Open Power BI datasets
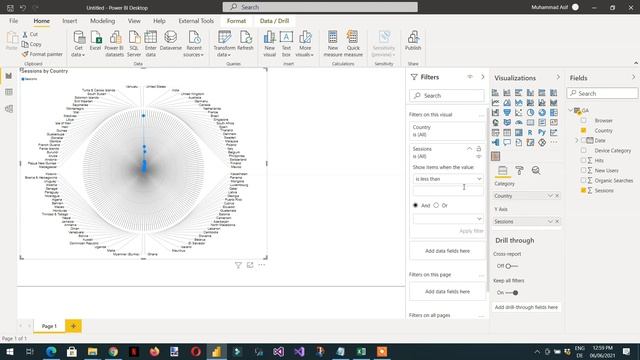This screenshot has width=640, height=360. (114, 44)
